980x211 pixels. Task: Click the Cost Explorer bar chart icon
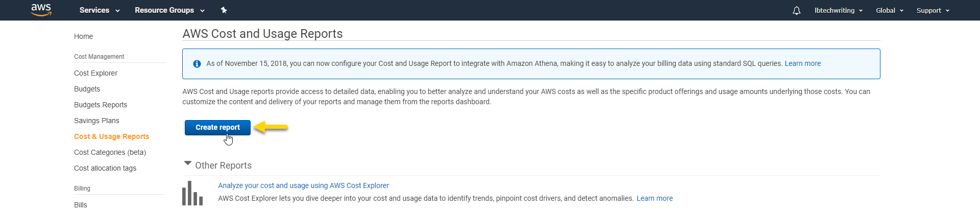pyautogui.click(x=192, y=193)
